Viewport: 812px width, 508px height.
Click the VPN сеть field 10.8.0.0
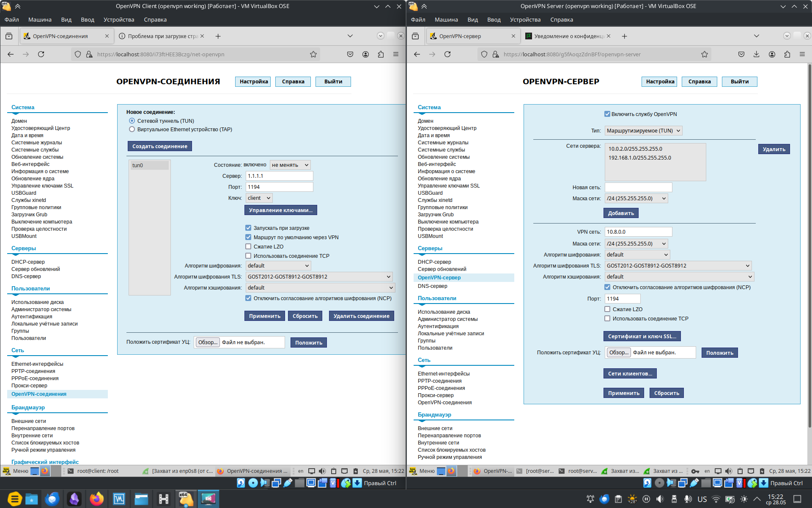[x=639, y=232]
